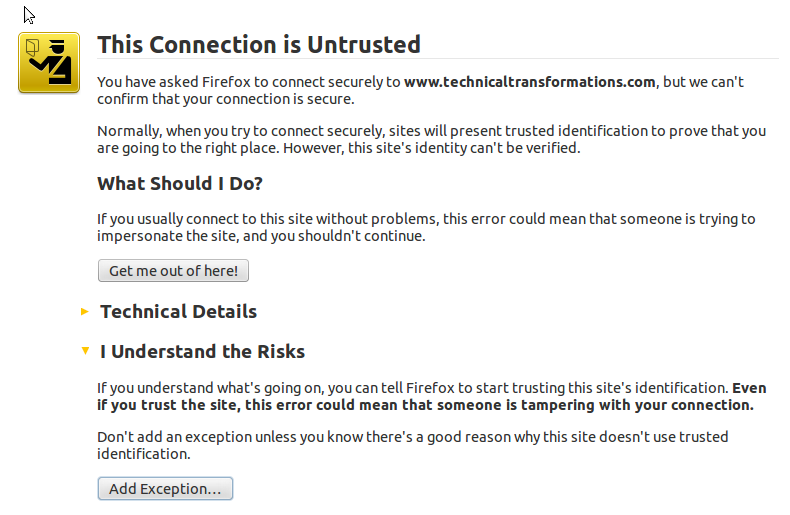Viewport: 790px width, 515px height.
Task: Click the "I Understand the Risks" heading
Action: point(202,352)
